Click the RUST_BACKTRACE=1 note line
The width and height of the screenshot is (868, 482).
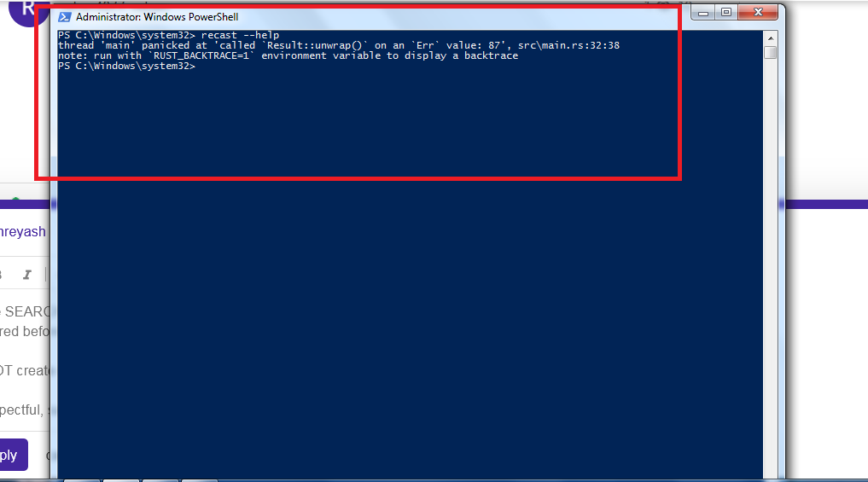tap(288, 55)
